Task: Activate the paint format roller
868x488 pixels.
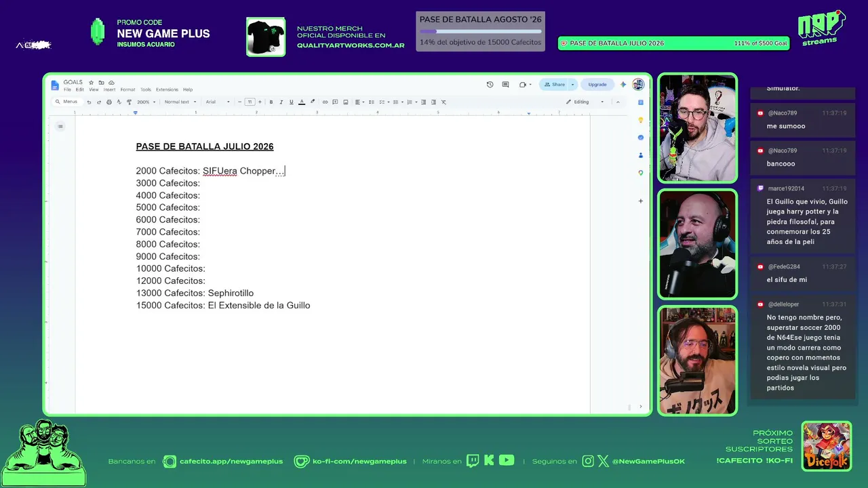Action: (x=129, y=102)
